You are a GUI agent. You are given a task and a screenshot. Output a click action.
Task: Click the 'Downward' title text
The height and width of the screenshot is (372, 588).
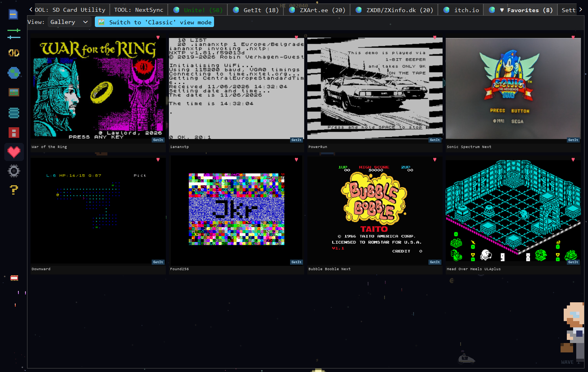[41, 269]
